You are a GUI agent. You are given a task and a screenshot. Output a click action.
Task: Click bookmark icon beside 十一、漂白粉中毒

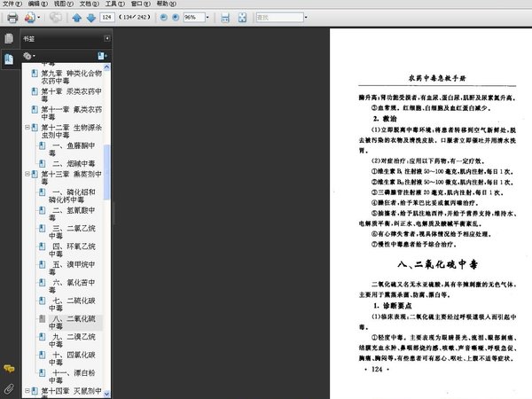pyautogui.click(x=42, y=373)
